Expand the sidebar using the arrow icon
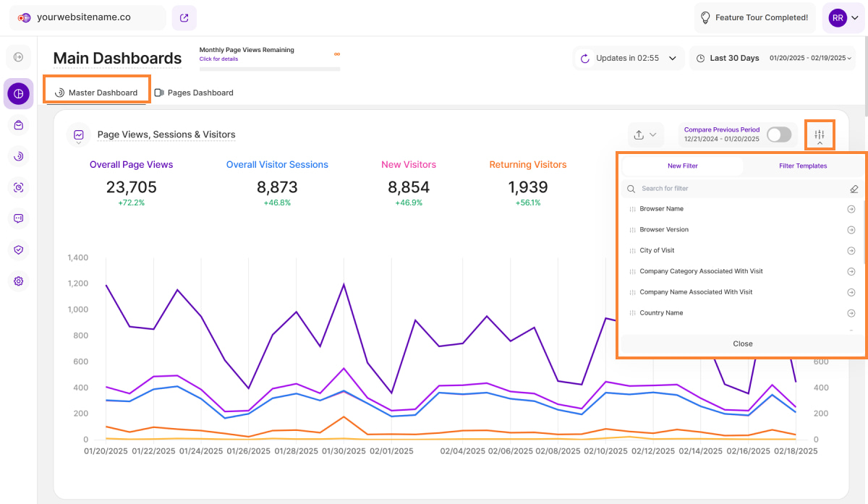Image resolution: width=868 pixels, height=504 pixels. (19, 57)
